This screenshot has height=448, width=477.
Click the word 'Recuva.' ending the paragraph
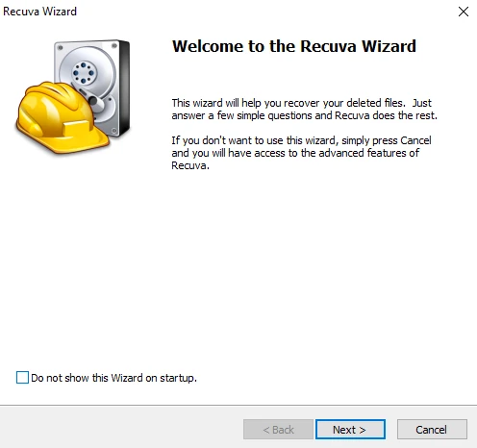[190, 165]
